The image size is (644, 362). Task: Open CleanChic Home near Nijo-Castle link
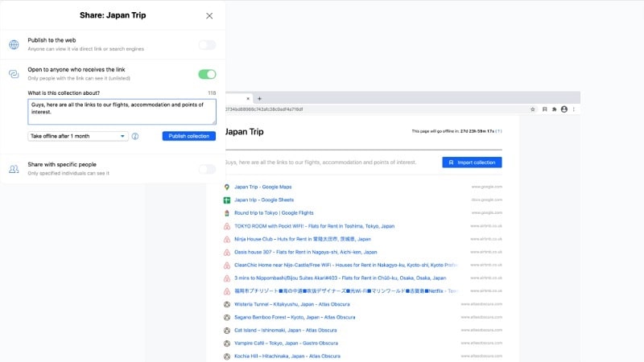coord(346,265)
